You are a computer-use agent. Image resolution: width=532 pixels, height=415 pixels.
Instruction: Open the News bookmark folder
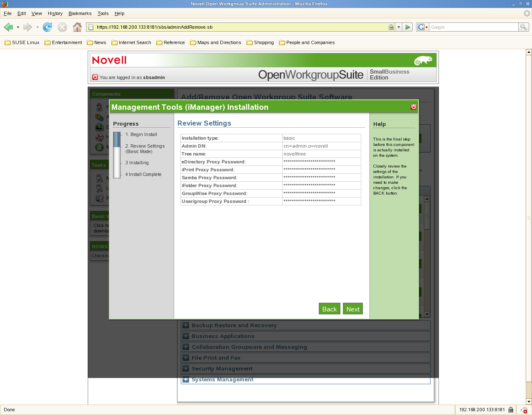tap(96, 42)
